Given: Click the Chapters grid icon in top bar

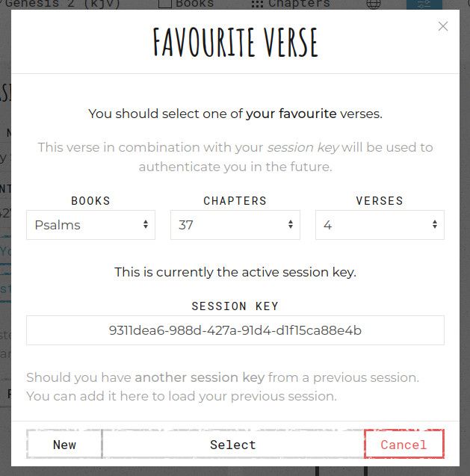Looking at the screenshot, I should (x=257, y=4).
